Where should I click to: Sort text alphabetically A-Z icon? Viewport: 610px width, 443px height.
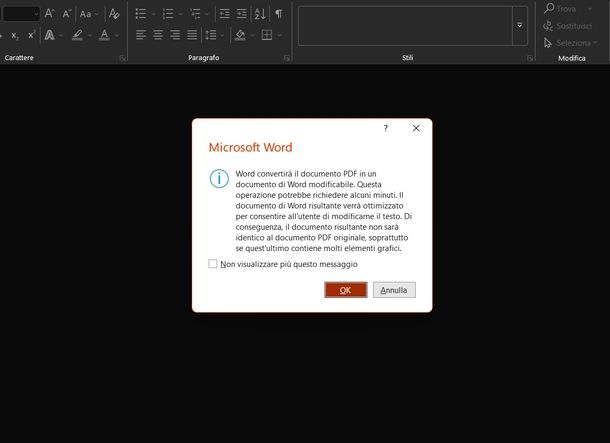click(x=260, y=14)
